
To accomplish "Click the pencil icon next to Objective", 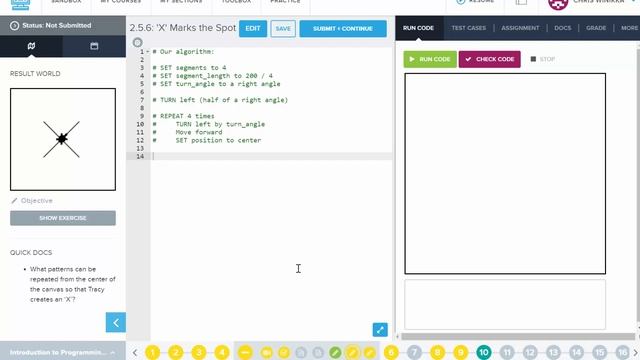I will 14,200.
